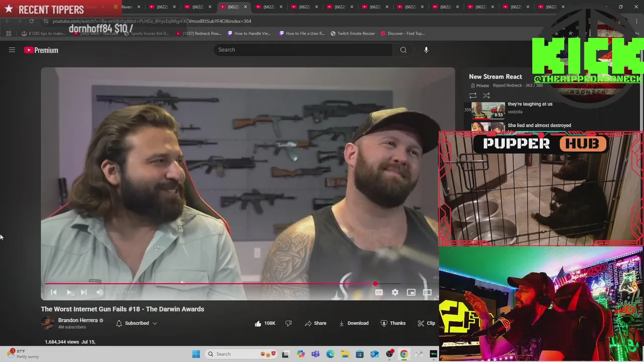Open Brandon Herrera channel name link
This screenshot has height=362, width=644.
[x=77, y=320]
